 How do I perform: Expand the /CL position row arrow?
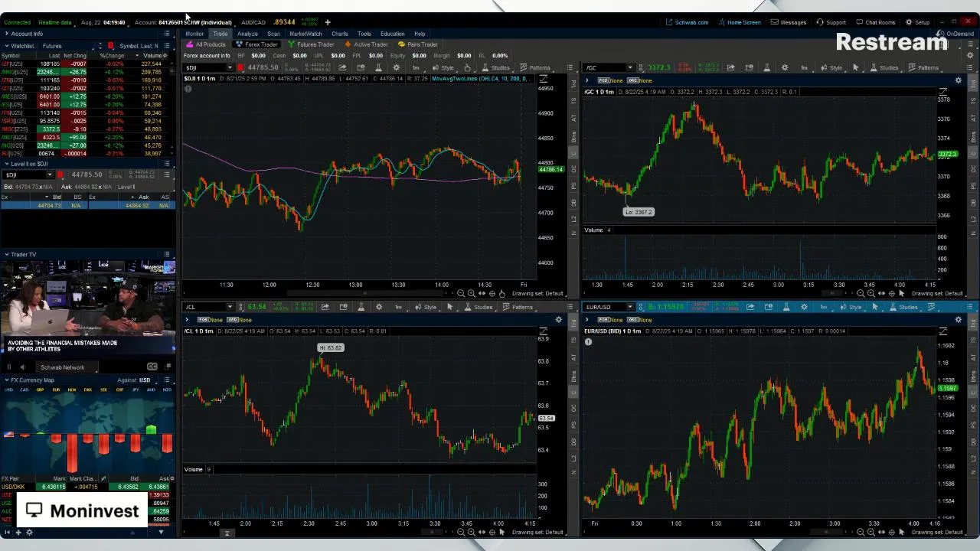pos(187,319)
